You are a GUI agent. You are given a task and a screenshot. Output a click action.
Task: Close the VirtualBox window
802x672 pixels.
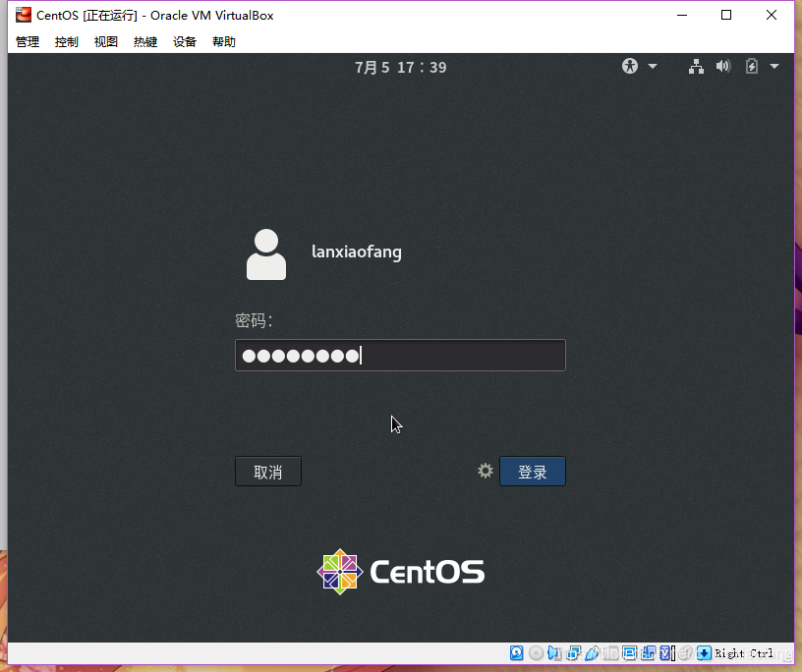(772, 16)
